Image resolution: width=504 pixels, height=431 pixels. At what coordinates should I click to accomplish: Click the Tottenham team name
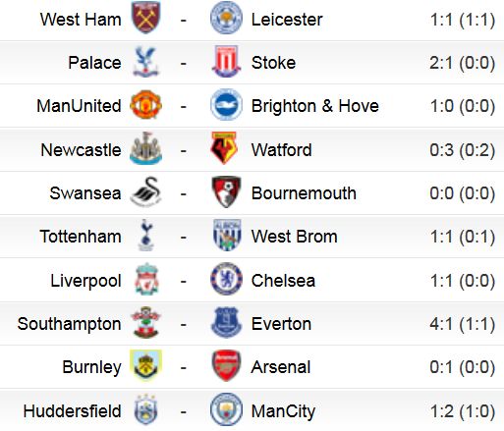(81, 237)
